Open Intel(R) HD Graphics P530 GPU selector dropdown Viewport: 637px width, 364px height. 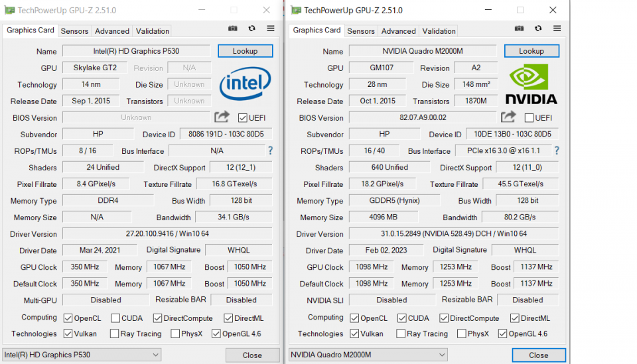82,355
